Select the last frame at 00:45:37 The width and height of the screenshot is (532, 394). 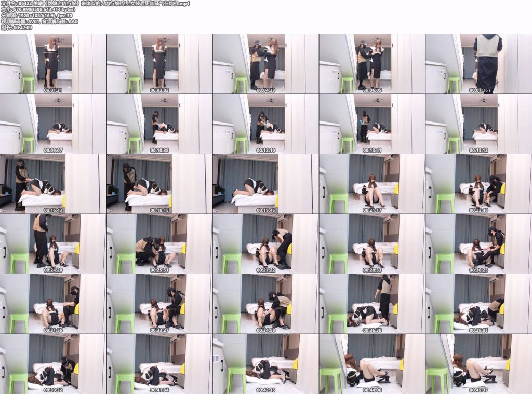tap(478, 364)
